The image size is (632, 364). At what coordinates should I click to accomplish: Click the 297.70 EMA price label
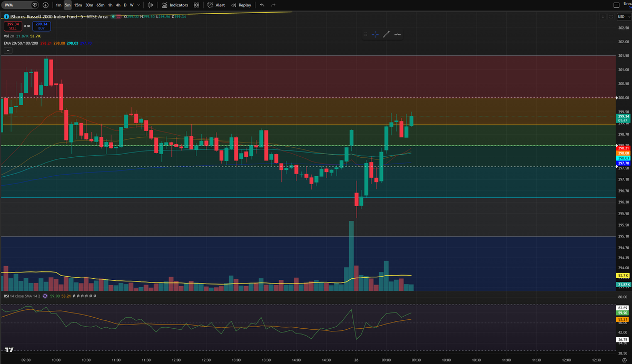click(x=623, y=163)
